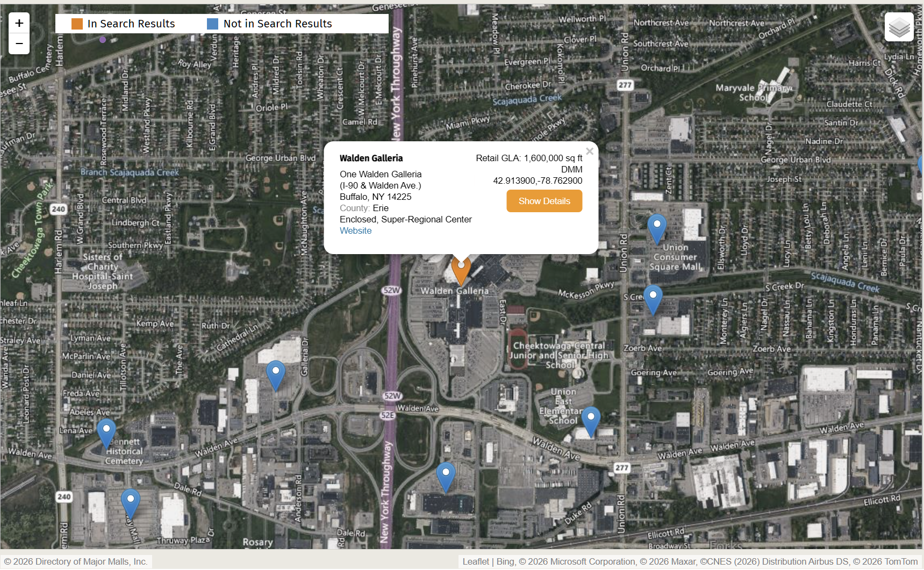Screen dimensions: 924x570
Task: Click the zoom in plus button
Action: [19, 23]
